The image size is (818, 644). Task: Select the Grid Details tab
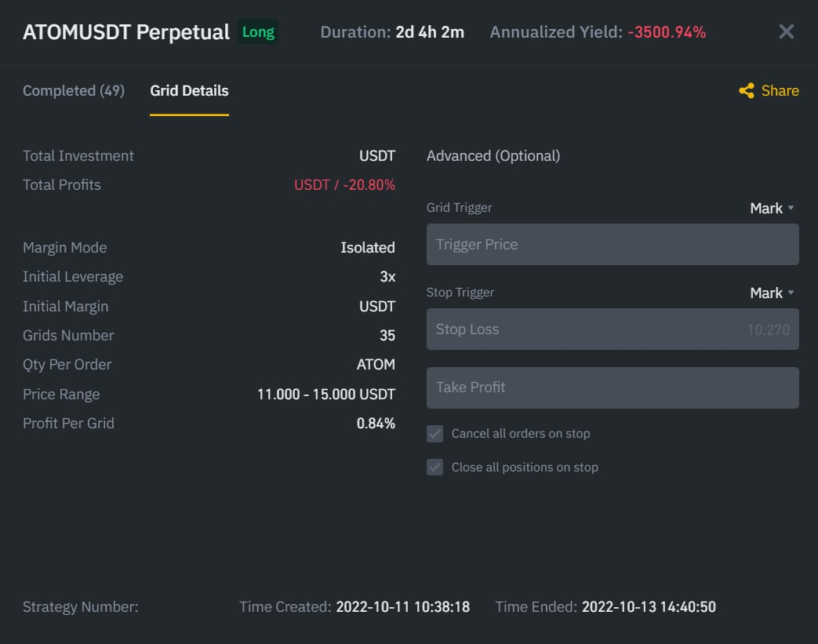(x=189, y=91)
